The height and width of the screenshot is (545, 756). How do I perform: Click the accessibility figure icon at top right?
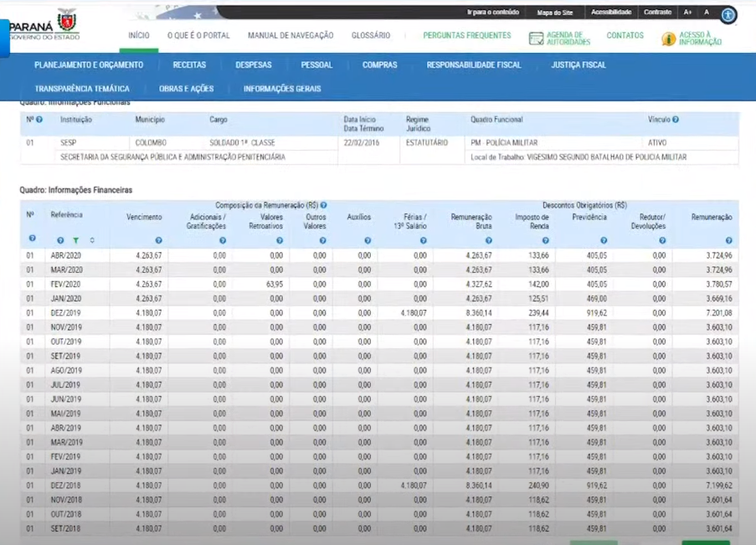pos(728,14)
